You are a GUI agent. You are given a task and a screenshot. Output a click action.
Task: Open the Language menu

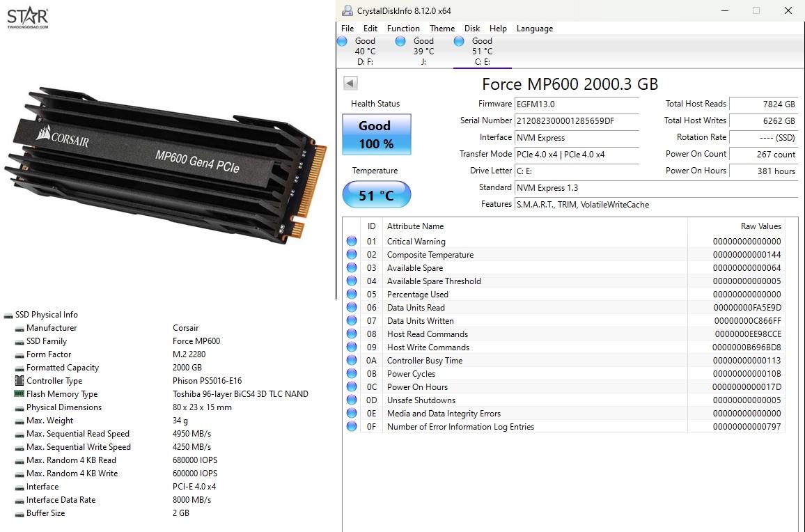point(534,29)
